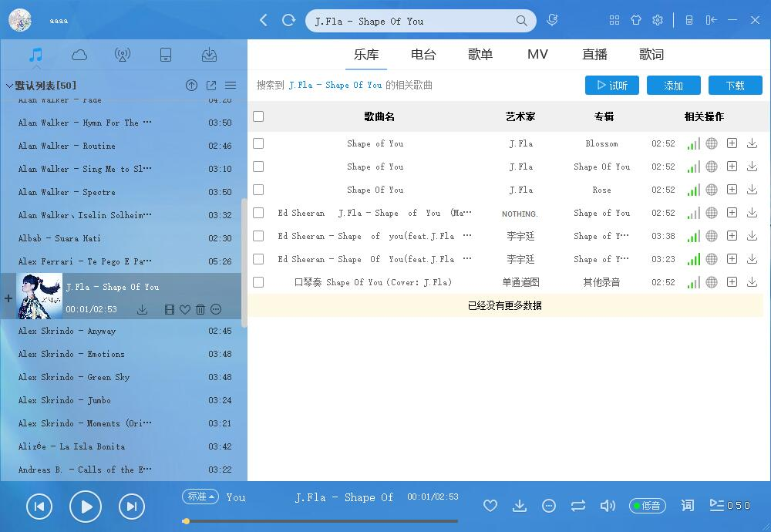Start preview with the 试听 button

coord(611,85)
